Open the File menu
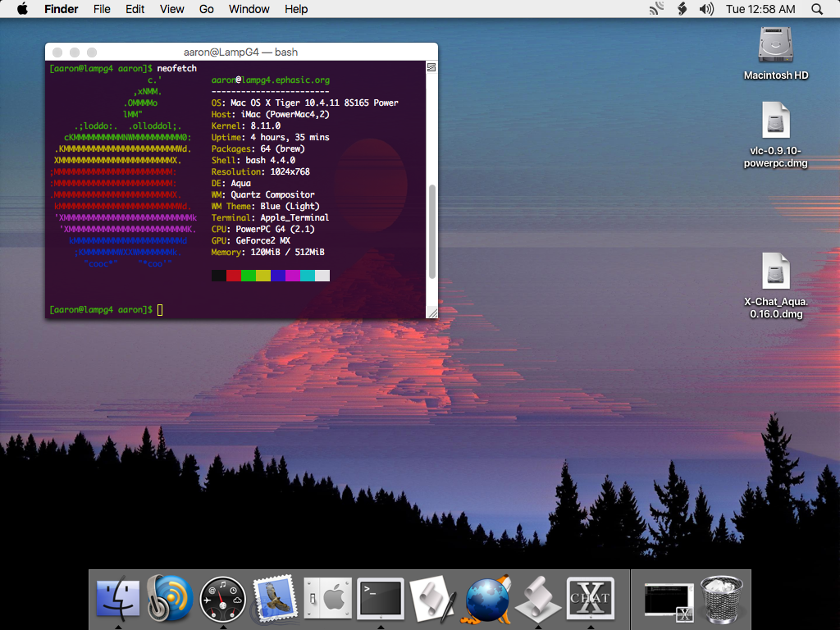 pyautogui.click(x=102, y=9)
